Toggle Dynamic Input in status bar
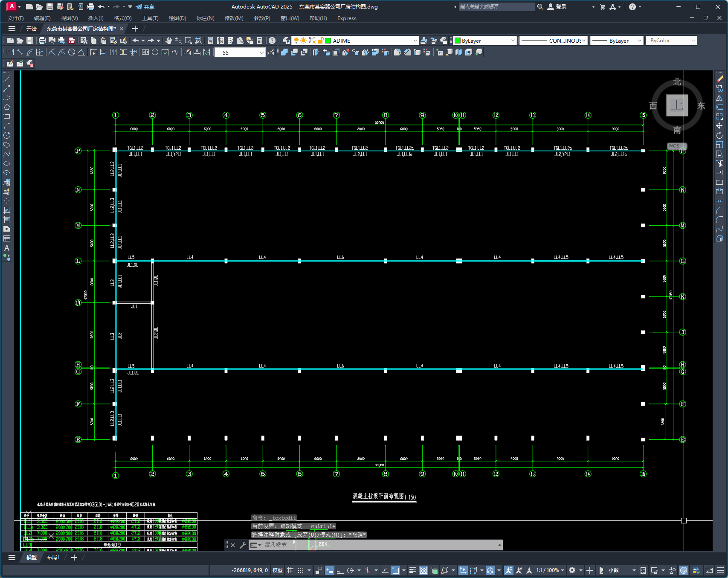 330,570
